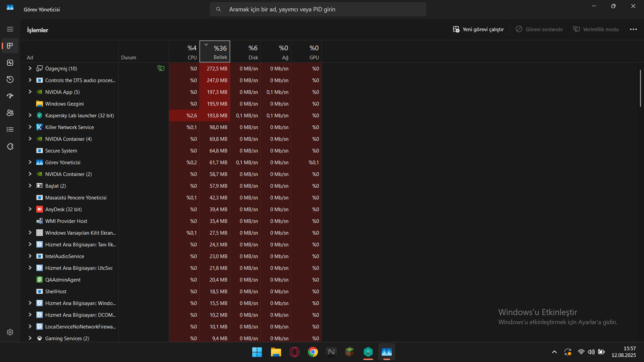The image size is (644, 362).
Task: Sort processes by Bellek column
Action: pyautogui.click(x=215, y=52)
